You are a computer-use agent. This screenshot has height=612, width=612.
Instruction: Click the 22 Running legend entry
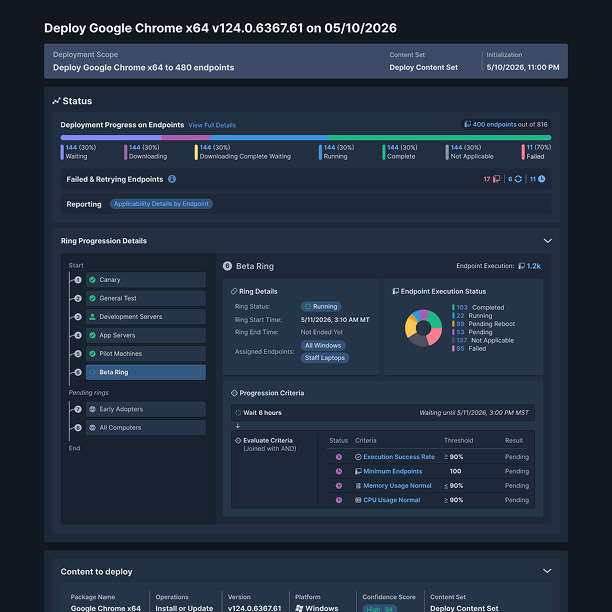[472, 316]
